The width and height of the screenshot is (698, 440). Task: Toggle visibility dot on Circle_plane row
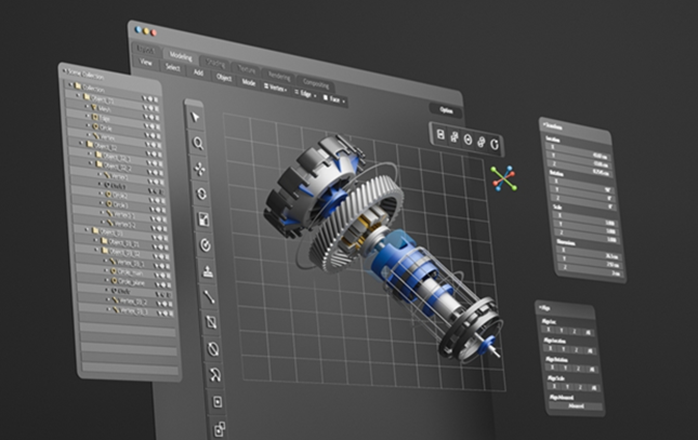coord(163,285)
